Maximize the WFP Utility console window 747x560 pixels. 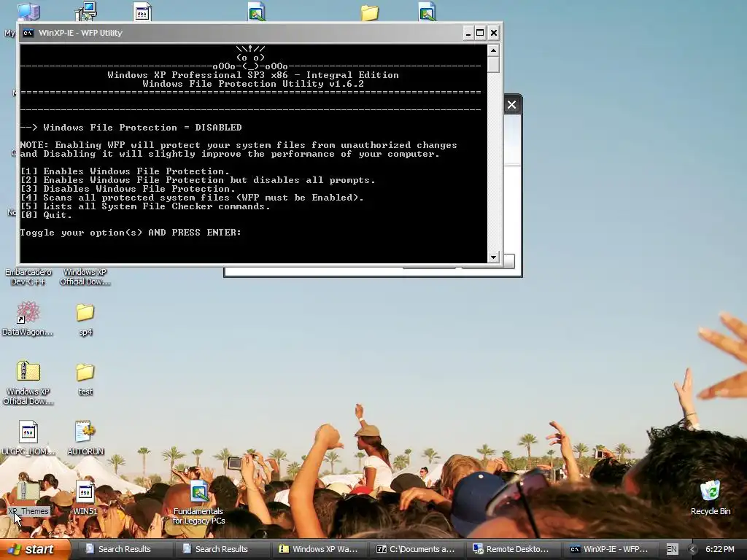[x=480, y=33]
